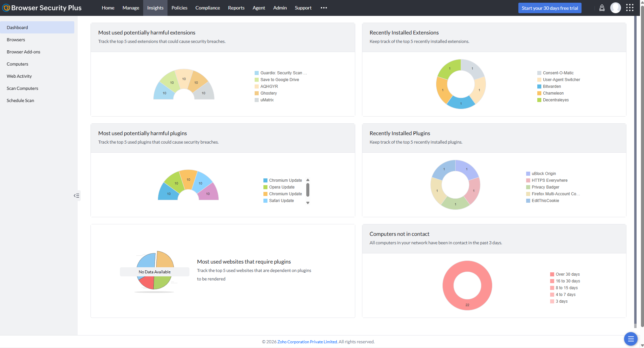644x348 pixels.
Task: Open the rocket quick-start icon
Action: pyautogui.click(x=602, y=8)
